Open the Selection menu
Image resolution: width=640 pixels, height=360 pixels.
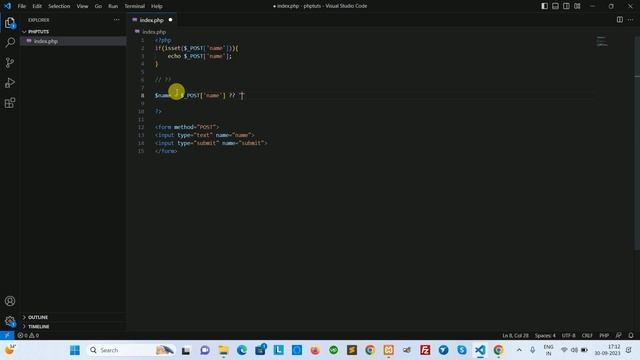coord(59,6)
